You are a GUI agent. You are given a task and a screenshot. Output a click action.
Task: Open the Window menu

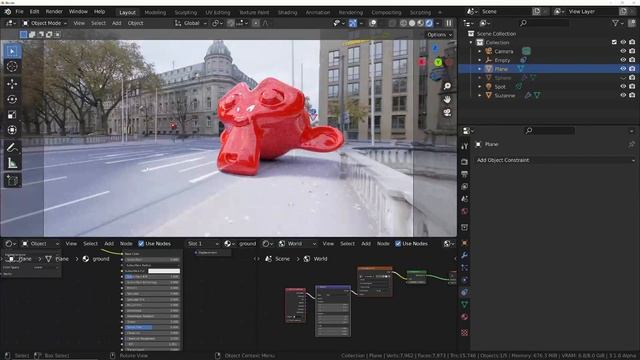point(78,12)
